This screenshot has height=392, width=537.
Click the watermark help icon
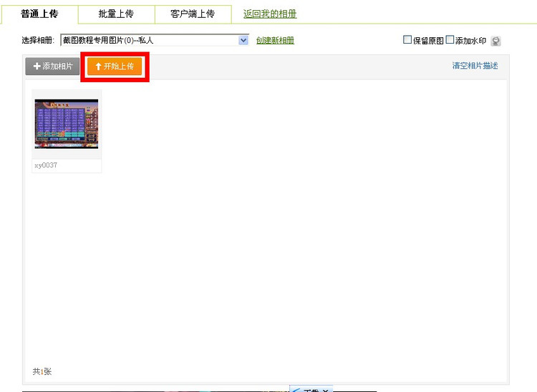495,41
